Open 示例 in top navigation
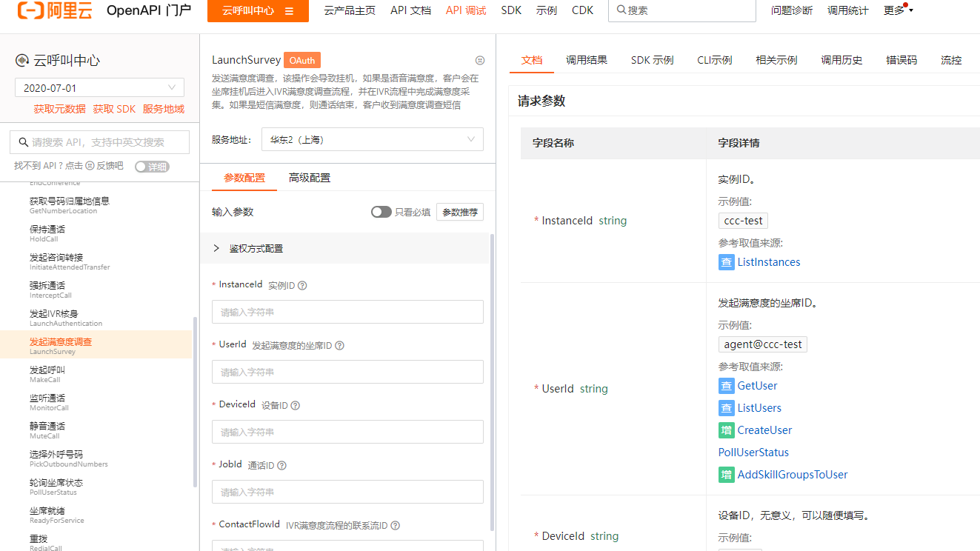980x551 pixels. click(x=547, y=10)
